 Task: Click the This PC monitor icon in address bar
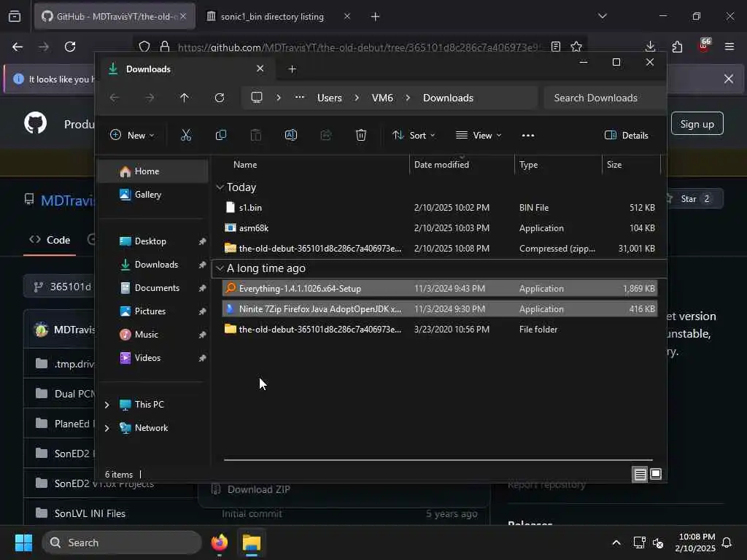pyautogui.click(x=257, y=98)
